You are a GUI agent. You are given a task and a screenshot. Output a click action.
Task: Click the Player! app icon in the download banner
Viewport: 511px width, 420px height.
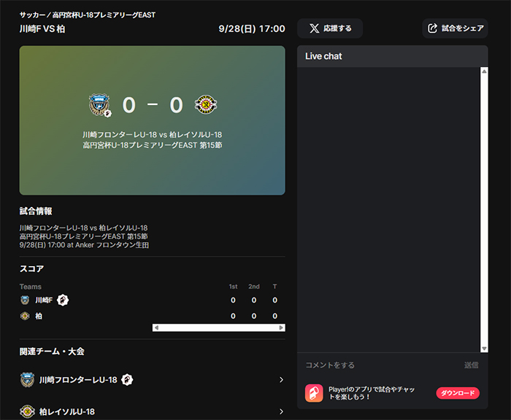tap(314, 393)
